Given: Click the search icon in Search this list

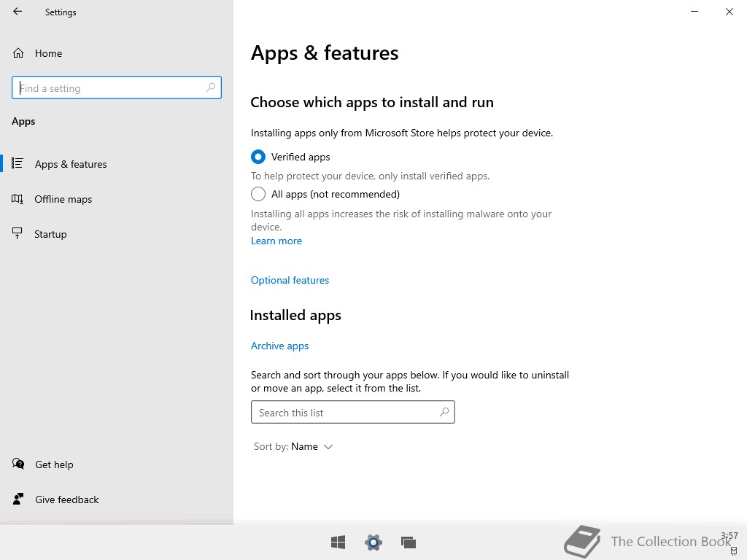Looking at the screenshot, I should click(x=444, y=412).
